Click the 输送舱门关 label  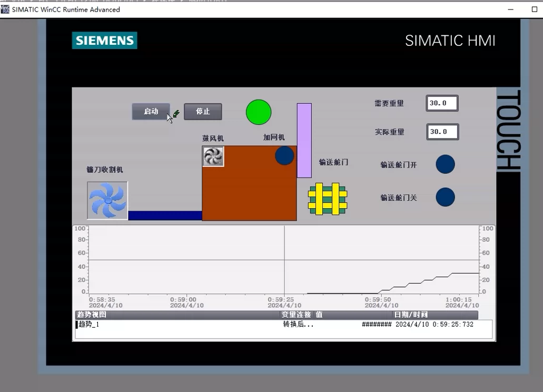pos(399,198)
